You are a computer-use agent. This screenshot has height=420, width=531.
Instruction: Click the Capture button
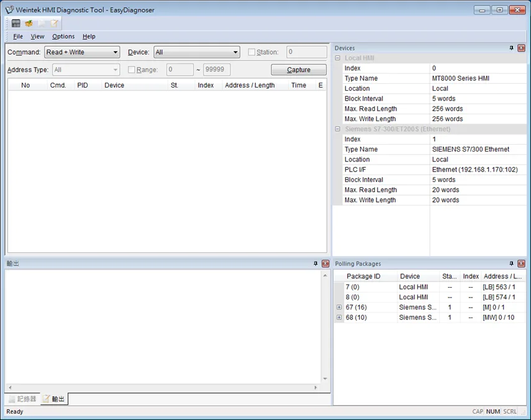299,70
